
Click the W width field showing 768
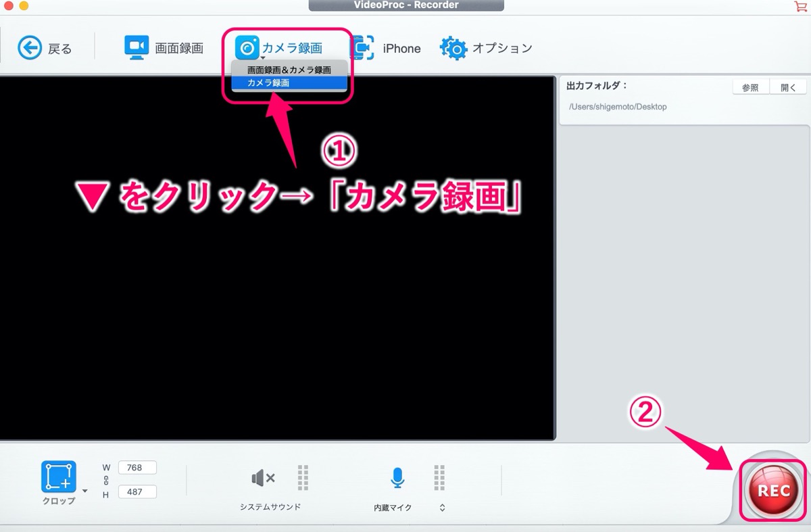(137, 467)
